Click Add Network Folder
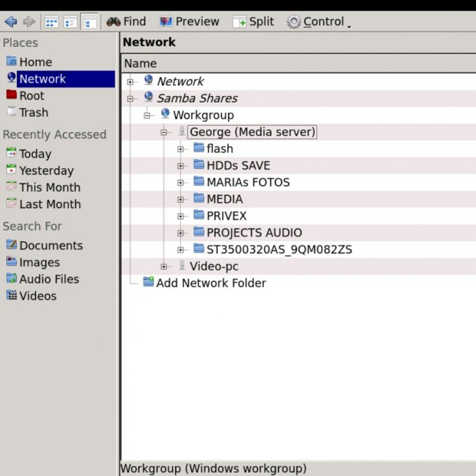The image size is (476, 476). (211, 283)
